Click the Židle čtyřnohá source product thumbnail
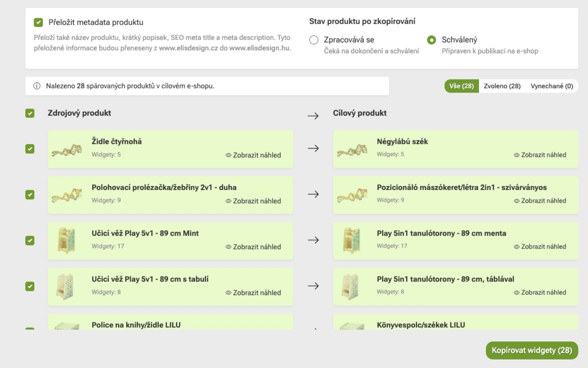This screenshot has width=588, height=368. coord(67,149)
